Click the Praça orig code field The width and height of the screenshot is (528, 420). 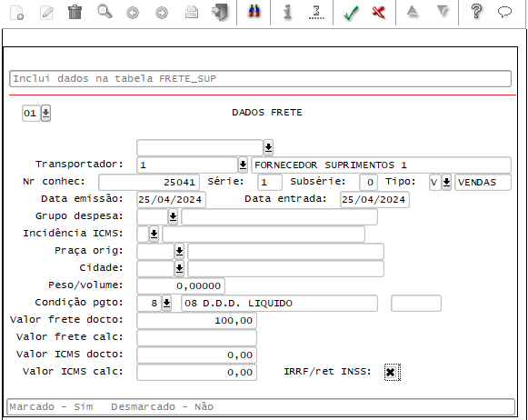click(x=155, y=252)
